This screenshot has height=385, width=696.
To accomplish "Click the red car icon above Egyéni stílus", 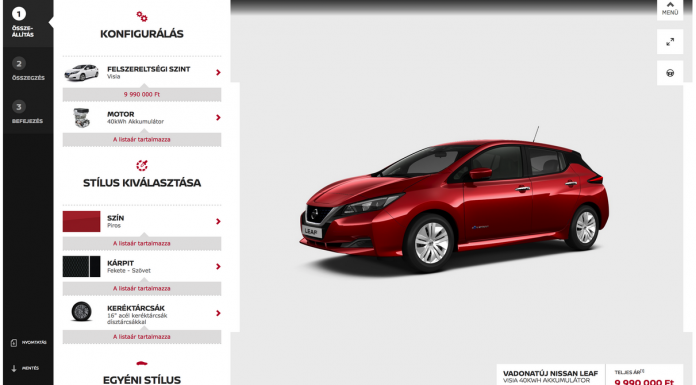I will click(x=142, y=363).
